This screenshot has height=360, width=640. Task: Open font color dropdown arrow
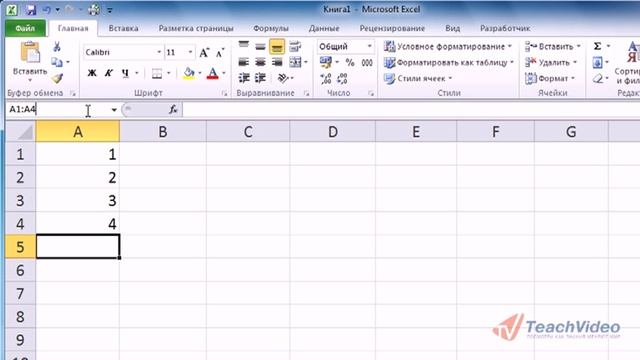[x=224, y=73]
